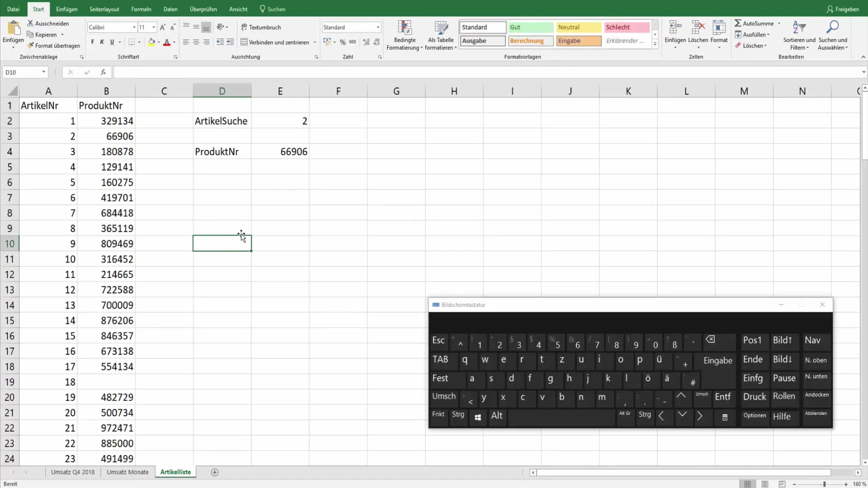The image size is (868, 488).
Task: Click Zellen Löschen icon
Action: (698, 28)
